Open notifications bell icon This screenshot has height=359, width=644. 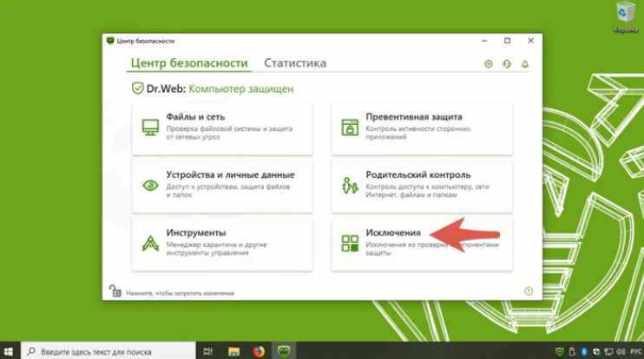(525, 64)
